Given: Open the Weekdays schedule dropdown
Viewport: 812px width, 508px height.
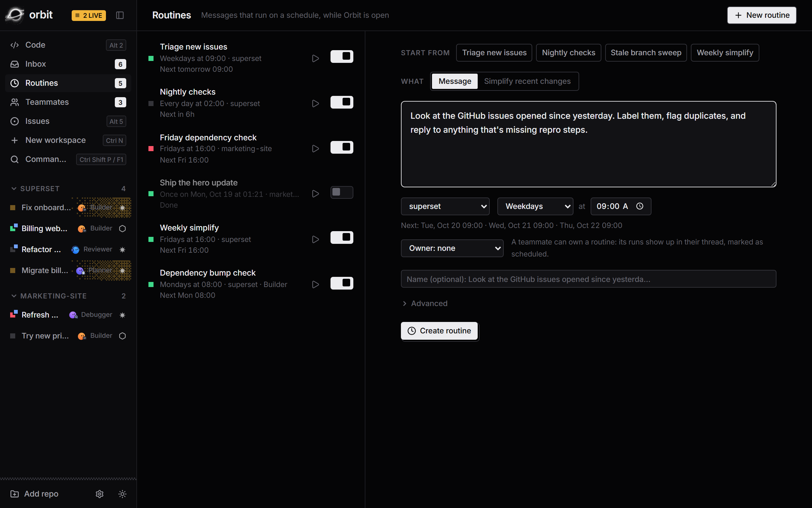Looking at the screenshot, I should click(x=535, y=206).
